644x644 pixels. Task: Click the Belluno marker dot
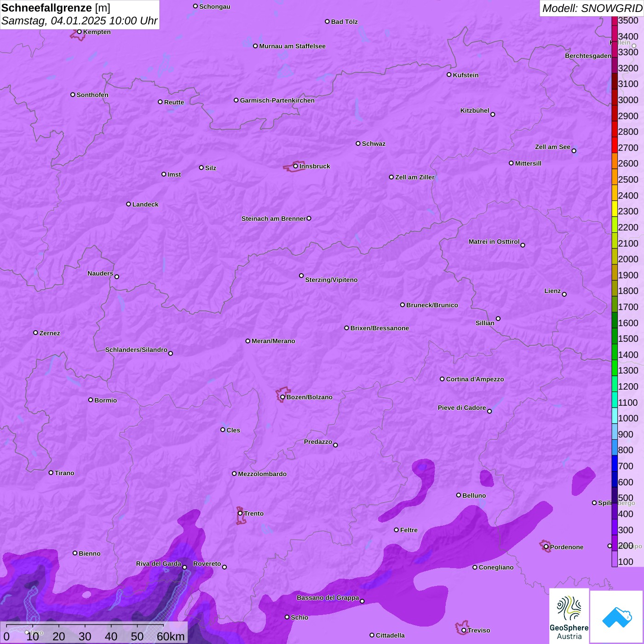click(x=459, y=495)
